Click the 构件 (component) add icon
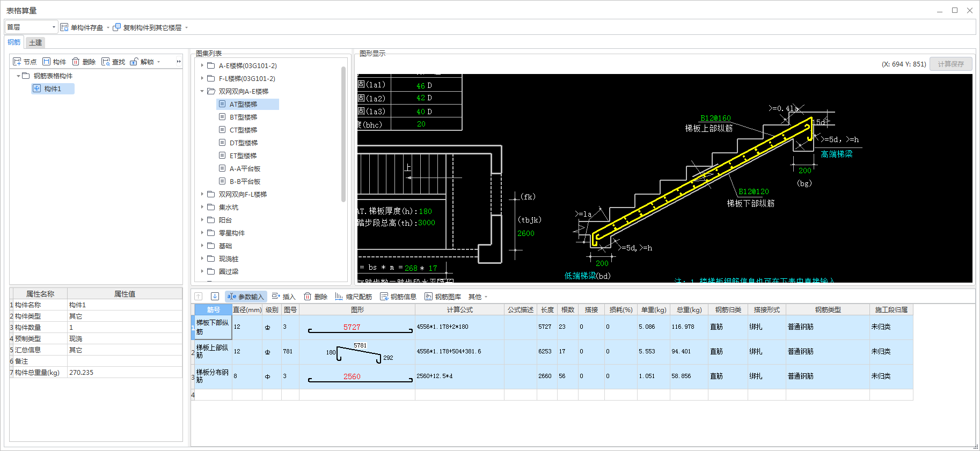 click(47, 62)
